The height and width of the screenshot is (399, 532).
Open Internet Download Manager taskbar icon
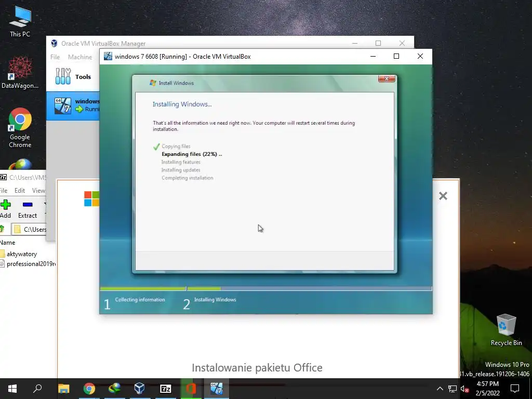click(115, 389)
